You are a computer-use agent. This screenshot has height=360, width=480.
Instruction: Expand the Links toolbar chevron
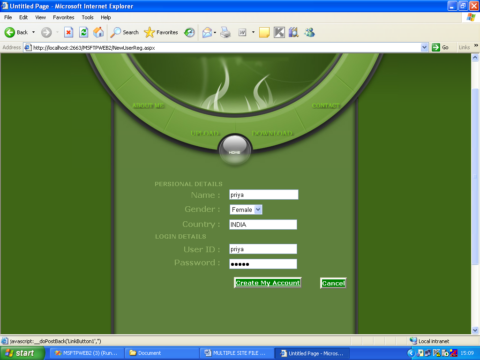pos(476,46)
